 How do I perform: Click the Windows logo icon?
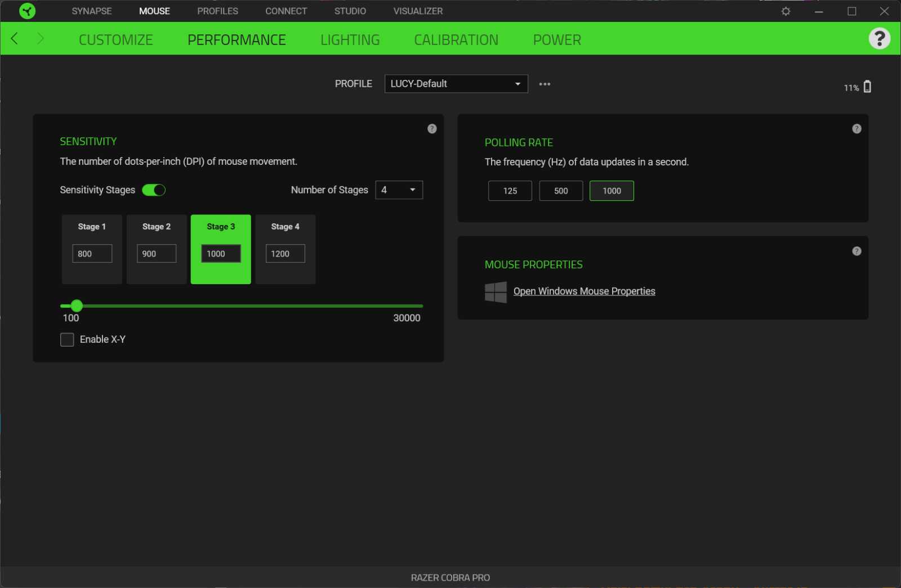(x=496, y=292)
